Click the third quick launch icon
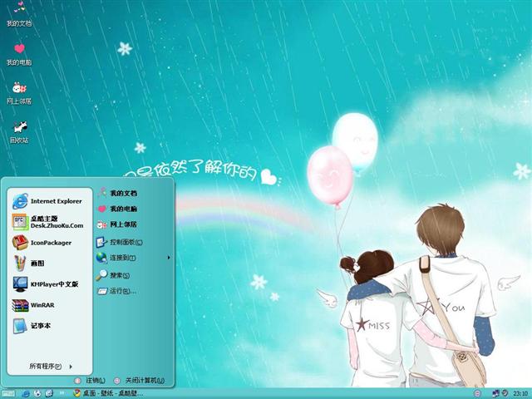 point(49,393)
